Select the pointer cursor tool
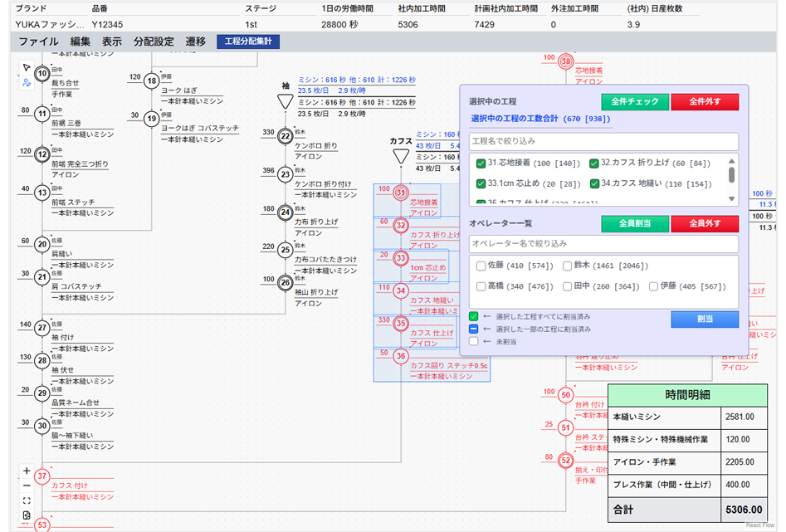786x532 pixels. tap(27, 68)
